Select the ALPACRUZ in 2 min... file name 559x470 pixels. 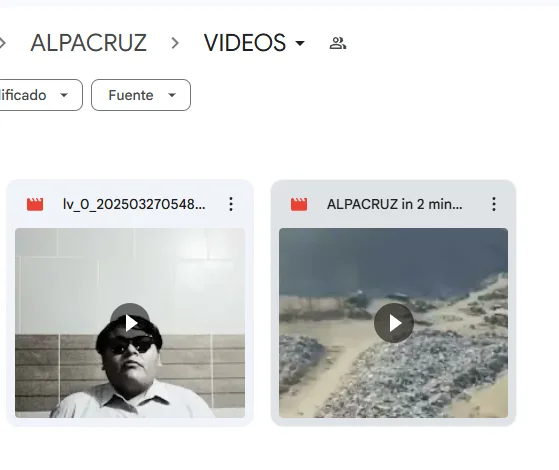(395, 204)
